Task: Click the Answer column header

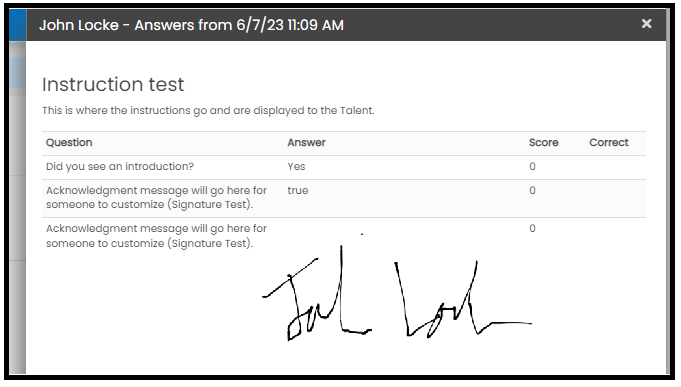Action: click(306, 142)
